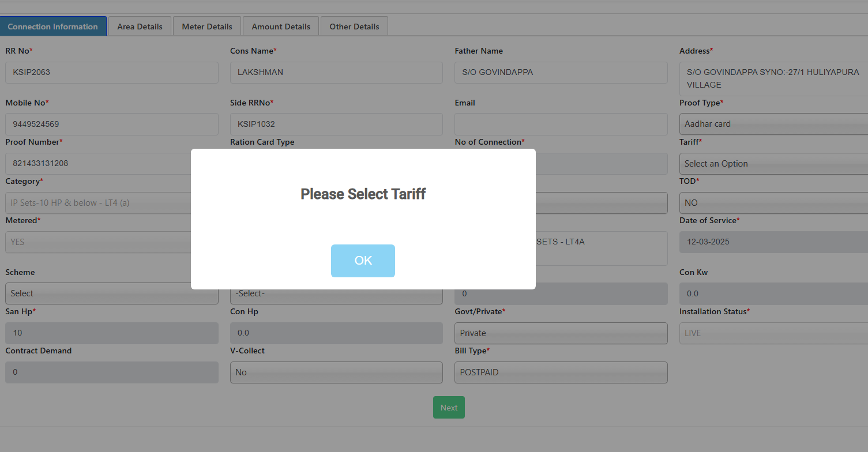
Task: Open the Category dropdown
Action: pyautogui.click(x=98, y=203)
